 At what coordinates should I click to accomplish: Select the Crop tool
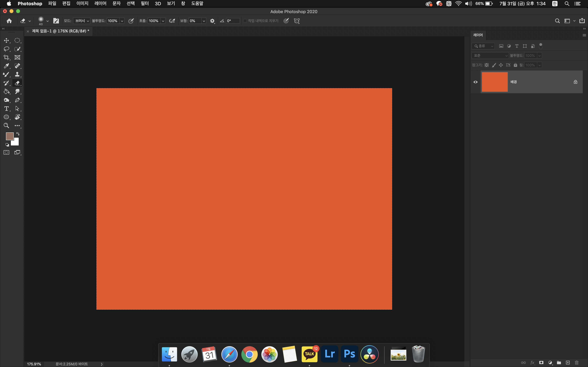point(6,58)
